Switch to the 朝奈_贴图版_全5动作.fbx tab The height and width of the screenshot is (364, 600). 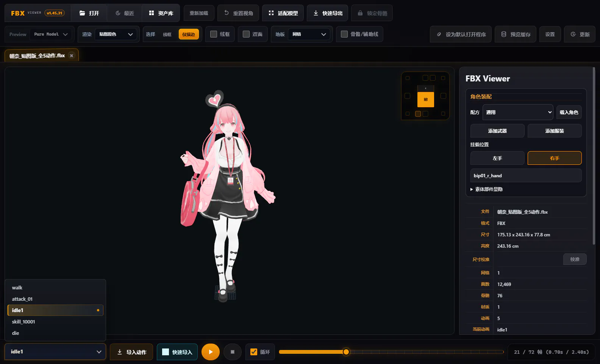pyautogui.click(x=37, y=56)
